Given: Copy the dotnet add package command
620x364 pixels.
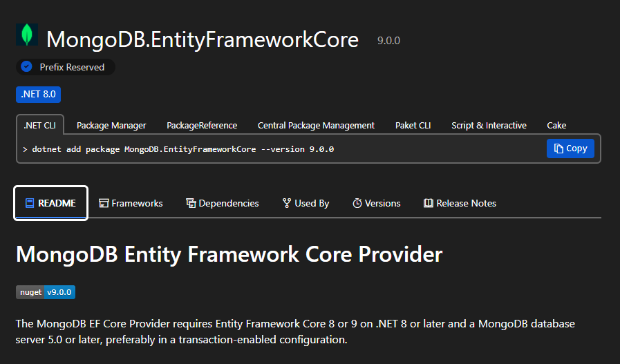Looking at the screenshot, I should 570,149.
